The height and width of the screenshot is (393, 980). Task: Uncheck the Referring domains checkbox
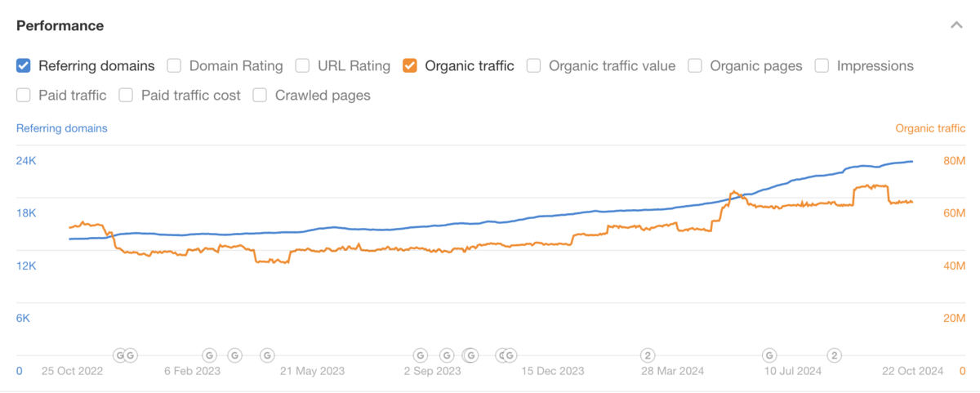click(24, 65)
